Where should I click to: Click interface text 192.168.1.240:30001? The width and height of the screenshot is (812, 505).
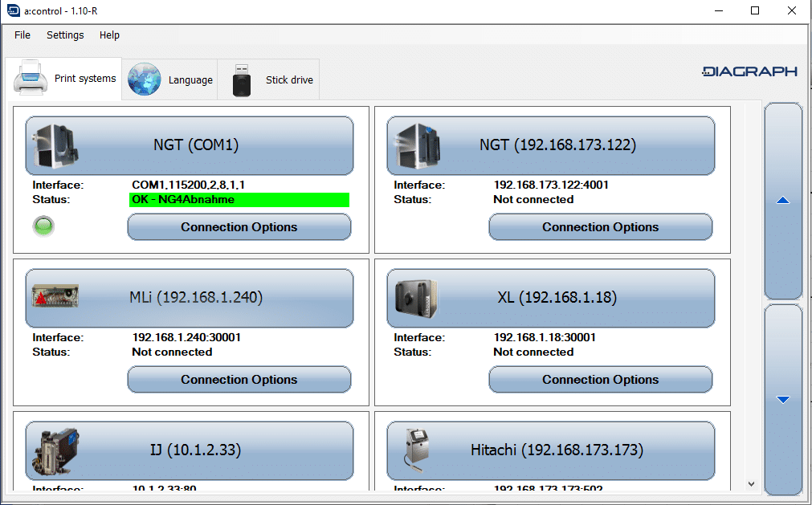[x=186, y=337]
